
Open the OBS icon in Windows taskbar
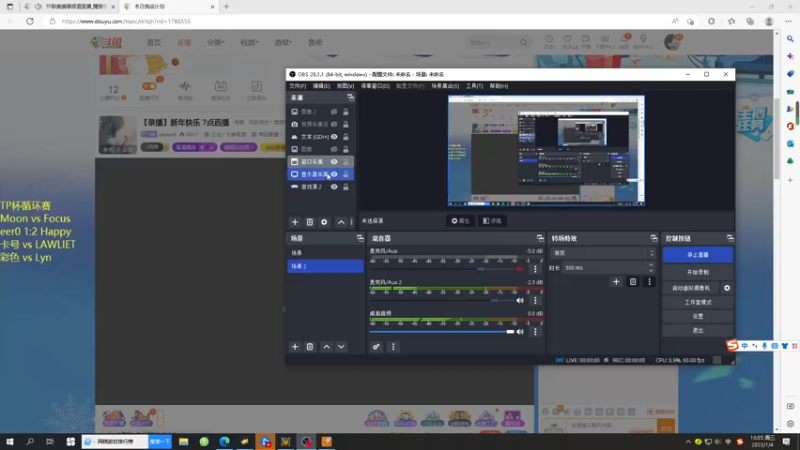[x=306, y=442]
